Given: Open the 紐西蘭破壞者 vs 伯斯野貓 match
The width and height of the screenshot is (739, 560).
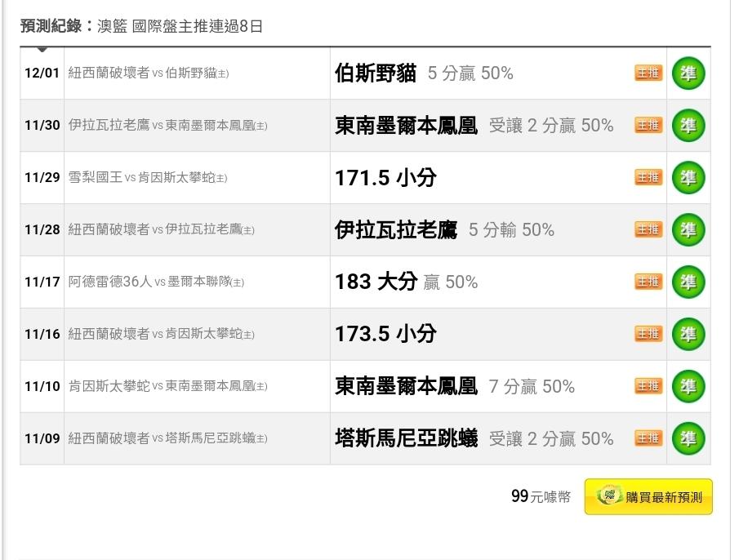Looking at the screenshot, I should (149, 73).
